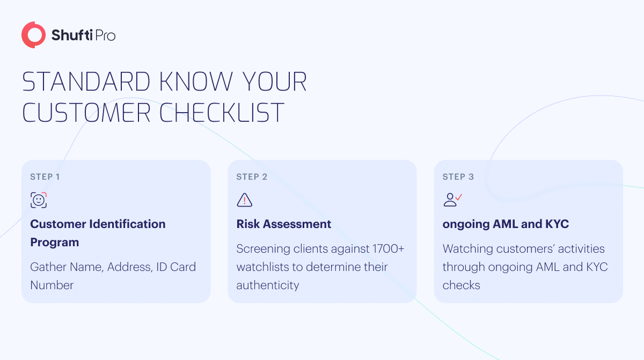
Task: Click the Risk Assessment heading
Action: pos(284,224)
